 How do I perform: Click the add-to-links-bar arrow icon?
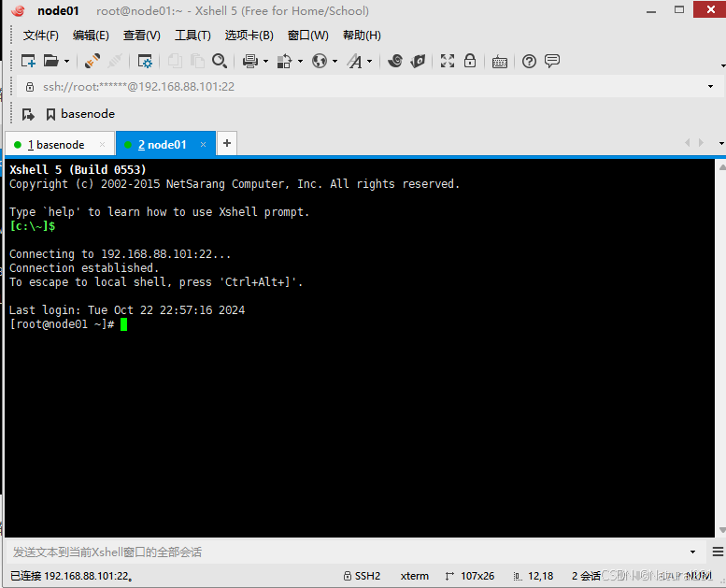[28, 114]
